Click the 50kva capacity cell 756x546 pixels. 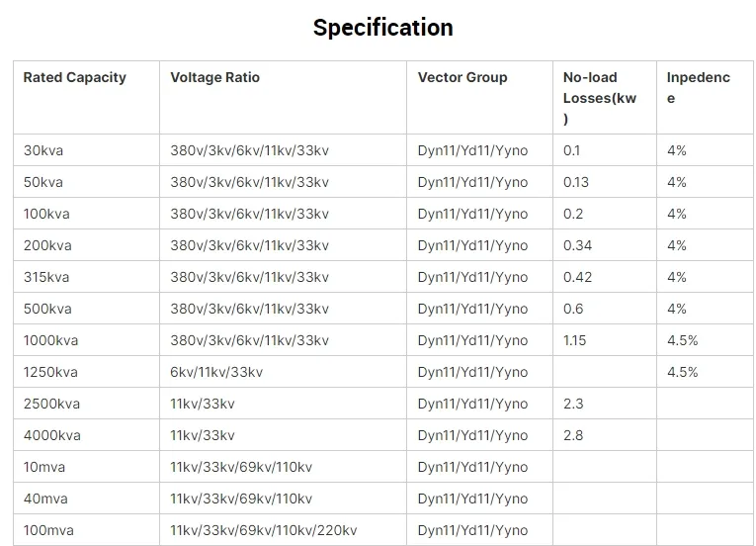(x=43, y=182)
